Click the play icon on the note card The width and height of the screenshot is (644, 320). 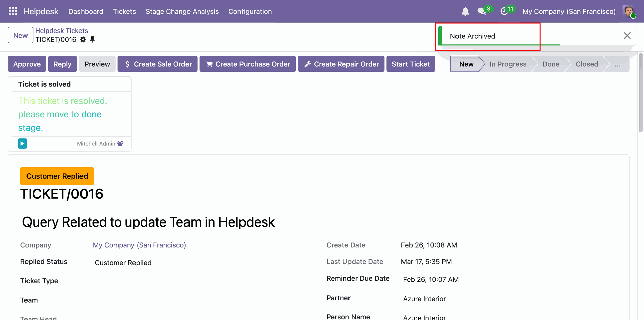[x=22, y=144]
